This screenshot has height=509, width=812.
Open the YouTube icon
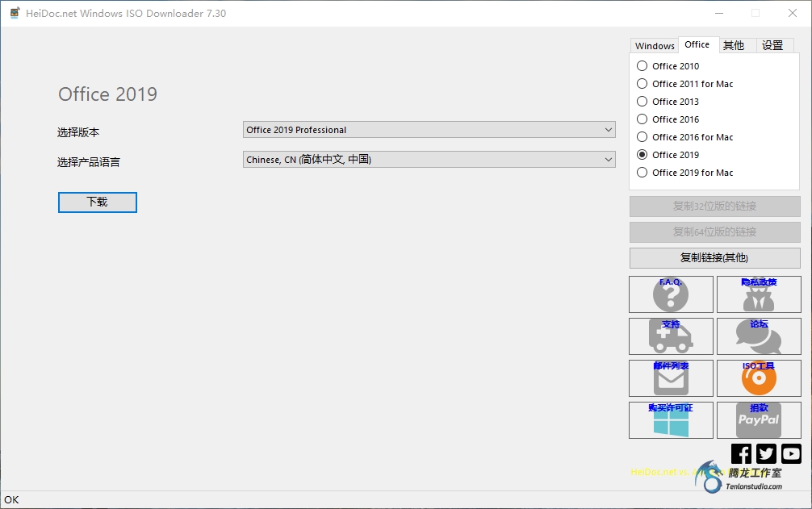(791, 453)
